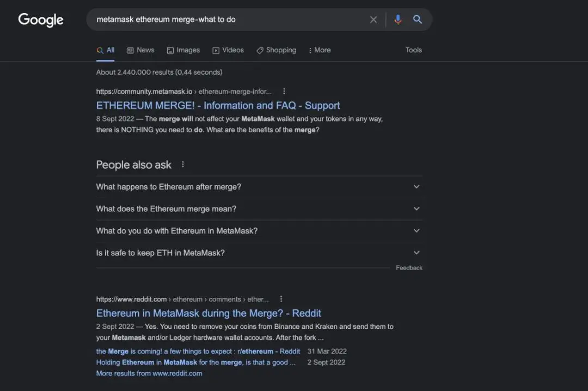Open the People also ask options menu

pos(182,164)
